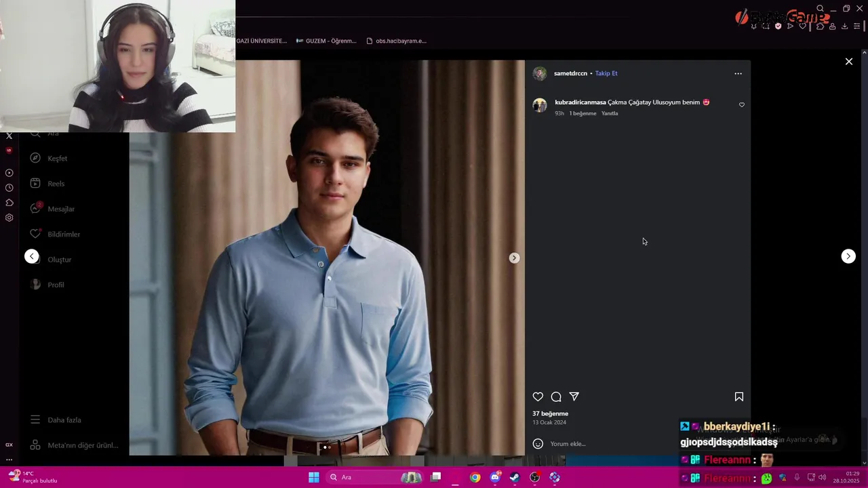868x488 pixels.
Task: Open the player icon in Opera sidebar
Action: [x=9, y=173]
